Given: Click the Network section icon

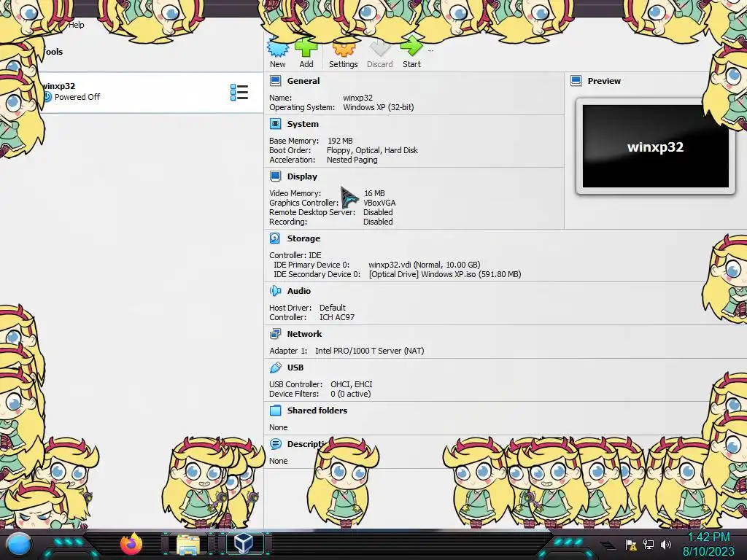Looking at the screenshot, I should [x=275, y=334].
